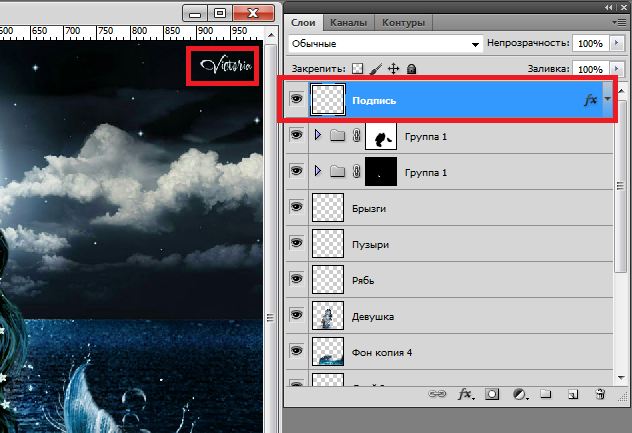
Task: Click the Подпись layer thumbnail
Action: (328, 100)
